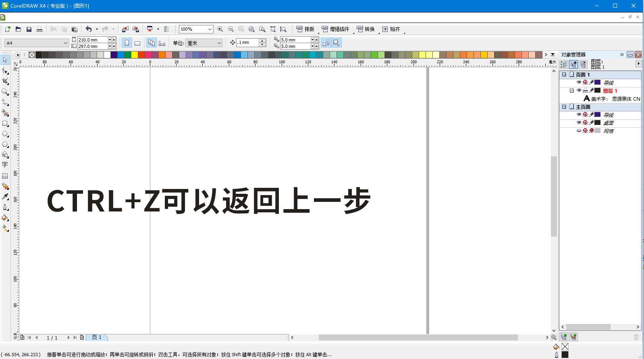Select the Freehand curve tool
Screen dimensions: 644x359
(x=5, y=102)
